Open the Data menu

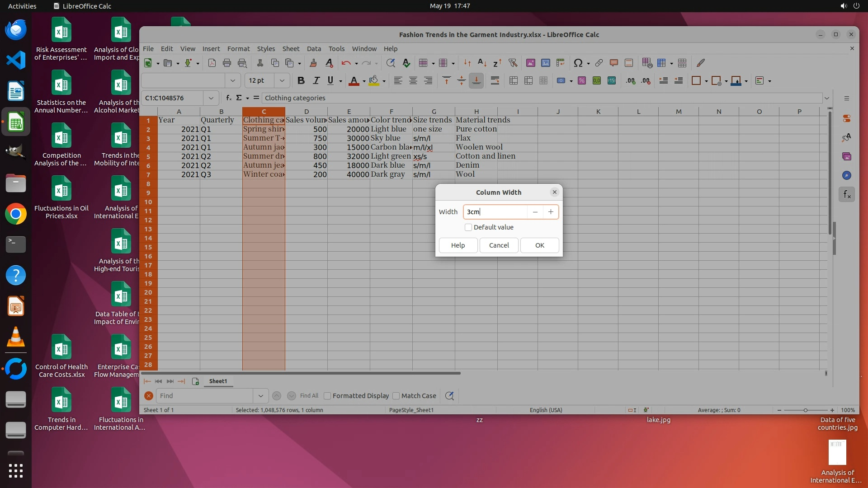coord(314,49)
